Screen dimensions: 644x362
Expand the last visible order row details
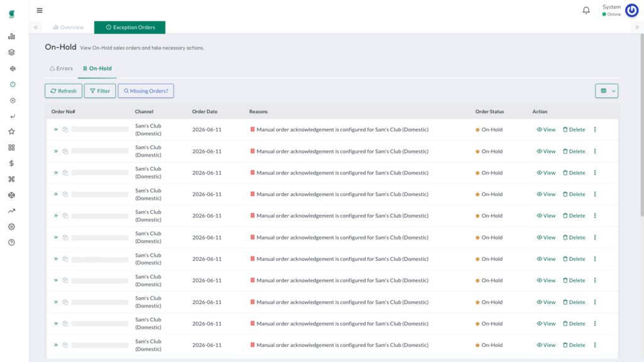(x=56, y=345)
